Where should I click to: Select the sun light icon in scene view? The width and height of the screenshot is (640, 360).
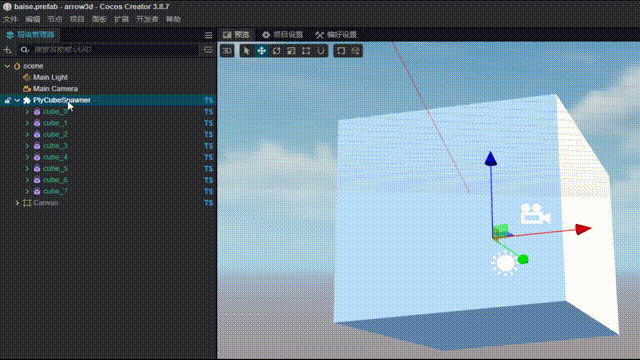[505, 263]
